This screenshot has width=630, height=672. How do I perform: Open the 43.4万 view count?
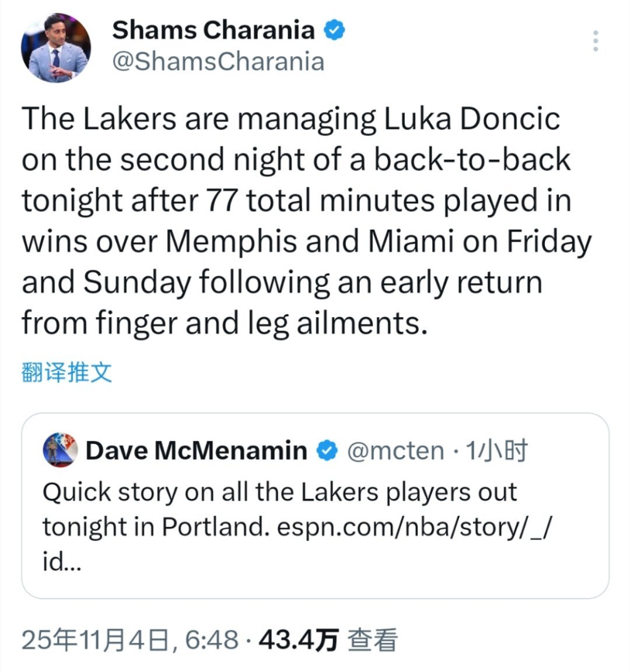pyautogui.click(x=298, y=640)
